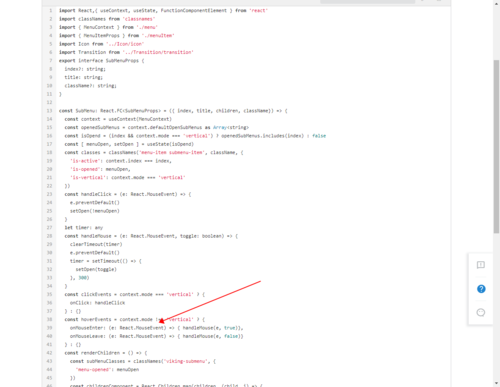Click the 'const hoverEvents' line
The image size is (500, 387).
click(x=135, y=319)
